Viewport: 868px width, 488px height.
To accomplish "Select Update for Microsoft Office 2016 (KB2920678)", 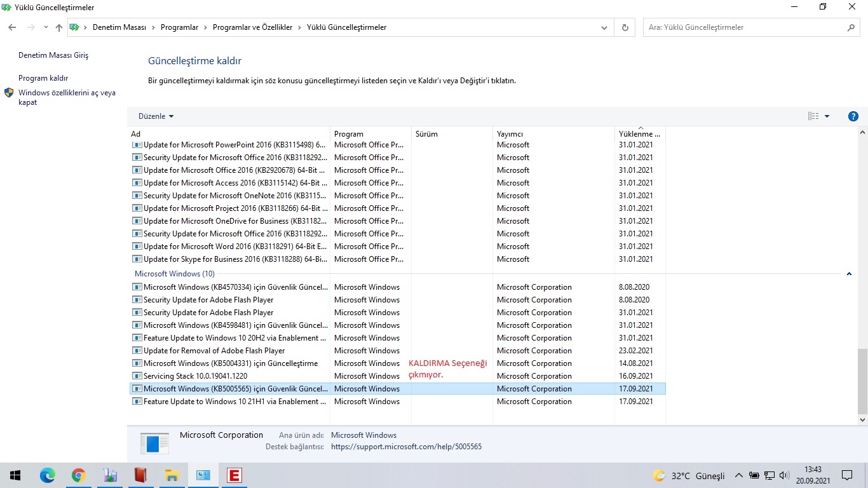I will tap(398, 170).
